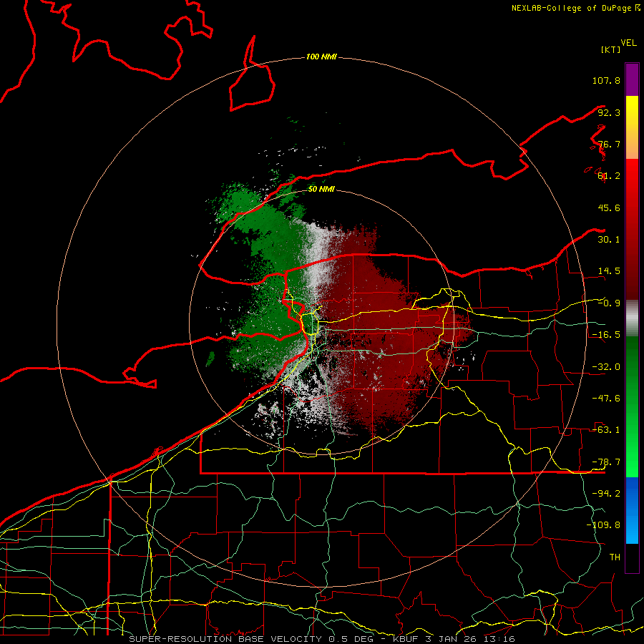The image size is (644, 644).
Task: Click the 92.3 velocity scale value
Action: 609,112
